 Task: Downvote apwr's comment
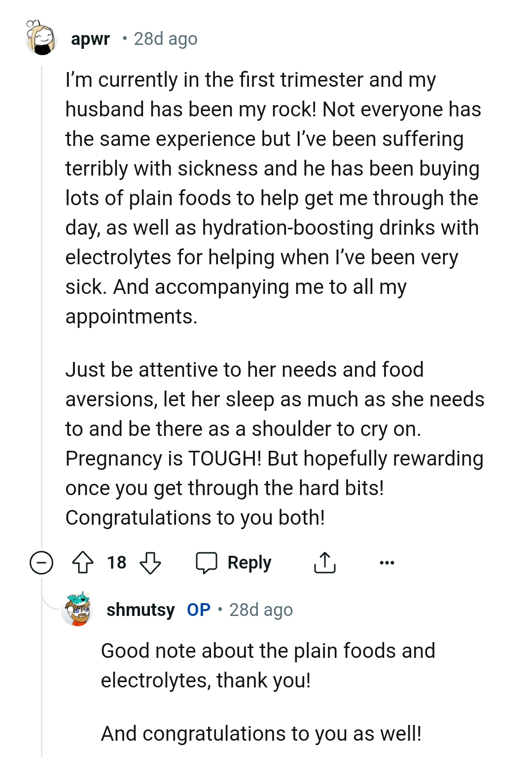coord(150,562)
